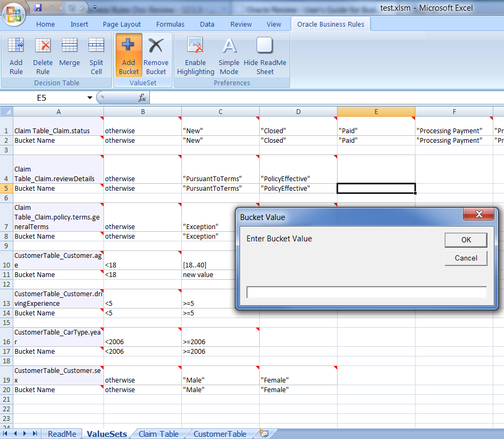
Task: Open the Home ribbon tab
Action: [45, 25]
